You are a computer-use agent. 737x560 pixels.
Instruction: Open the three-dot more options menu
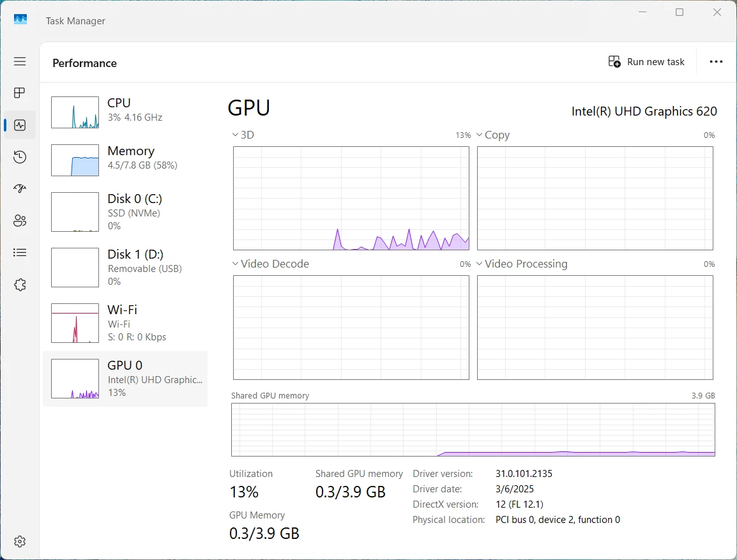point(716,61)
